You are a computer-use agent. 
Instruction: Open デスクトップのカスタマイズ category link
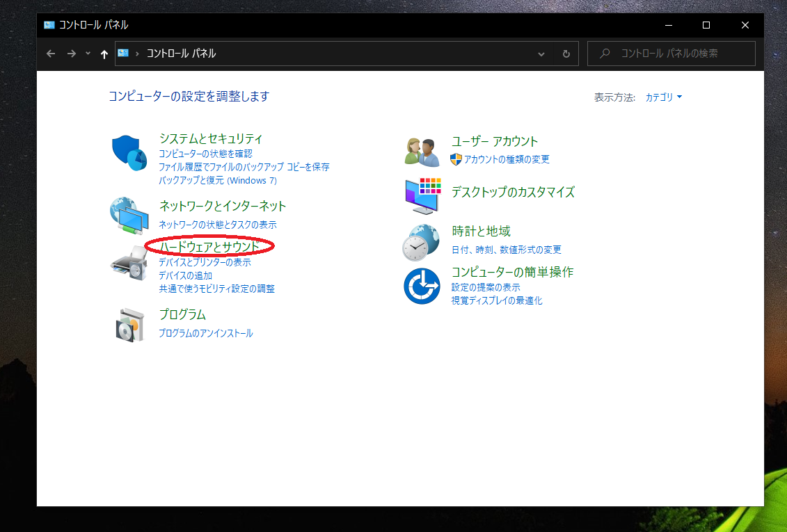(513, 192)
